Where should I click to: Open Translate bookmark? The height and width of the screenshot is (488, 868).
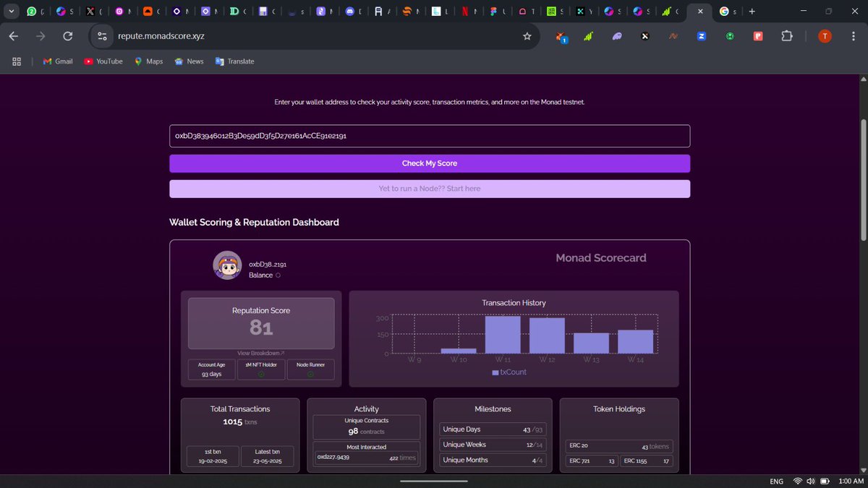pyautogui.click(x=234, y=61)
